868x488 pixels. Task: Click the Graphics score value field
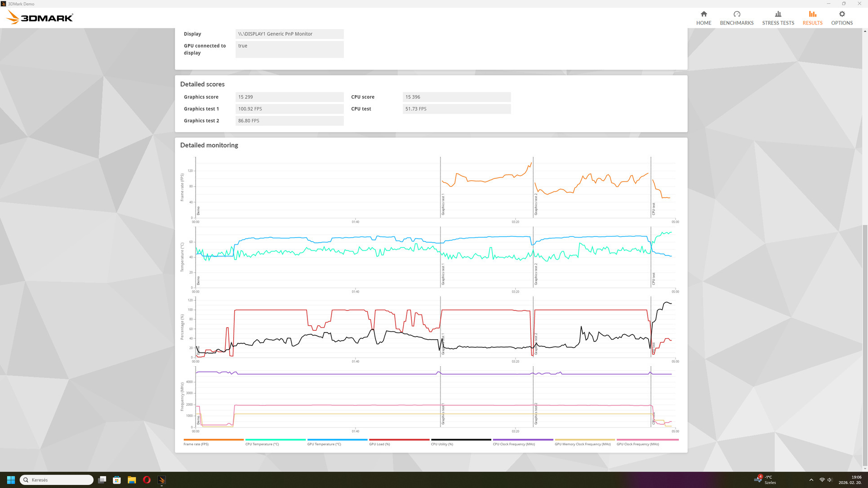tap(289, 97)
